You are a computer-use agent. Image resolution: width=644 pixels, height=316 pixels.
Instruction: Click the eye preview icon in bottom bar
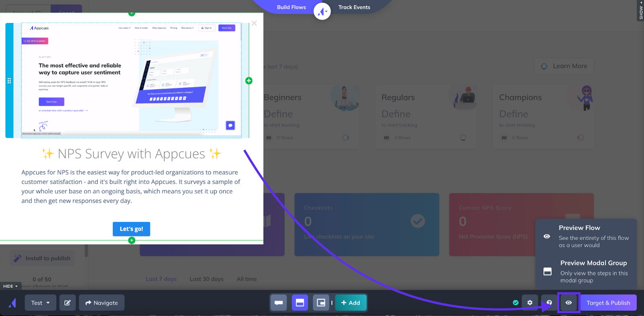pyautogui.click(x=568, y=303)
